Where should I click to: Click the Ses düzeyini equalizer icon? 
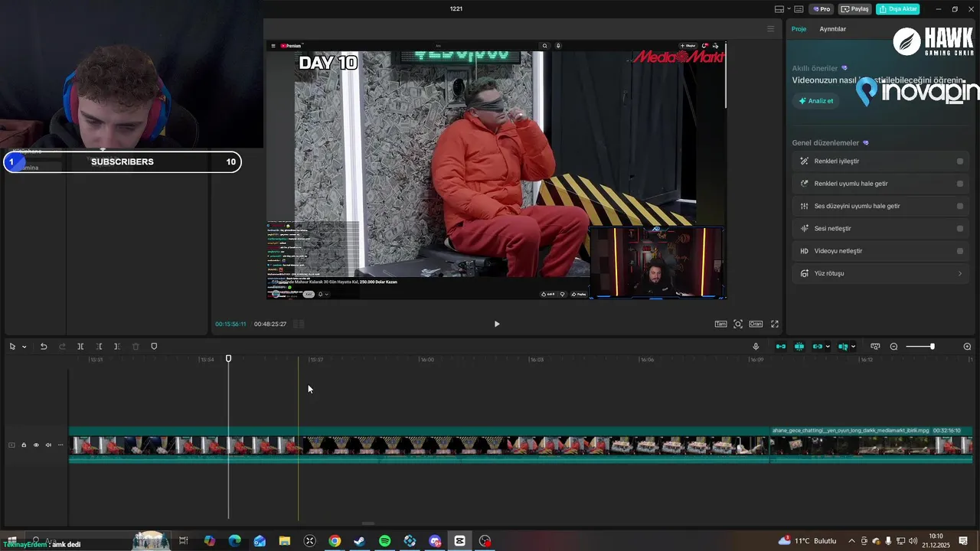point(804,206)
